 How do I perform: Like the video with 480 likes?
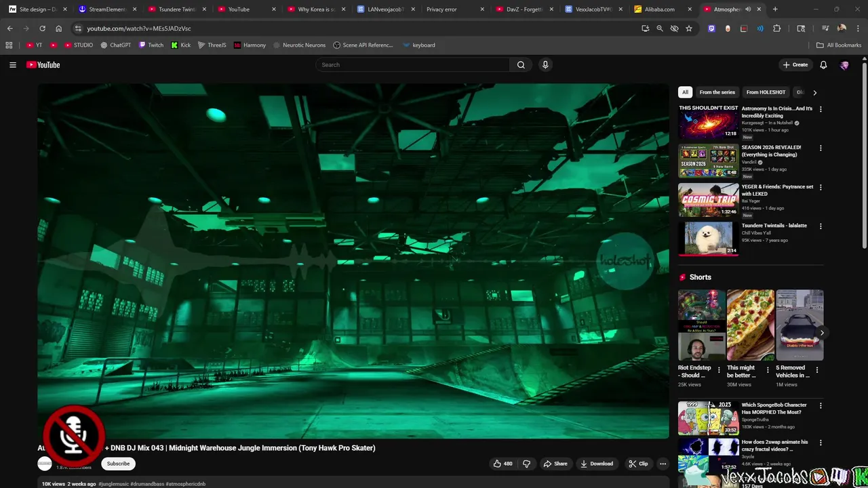pos(502,464)
